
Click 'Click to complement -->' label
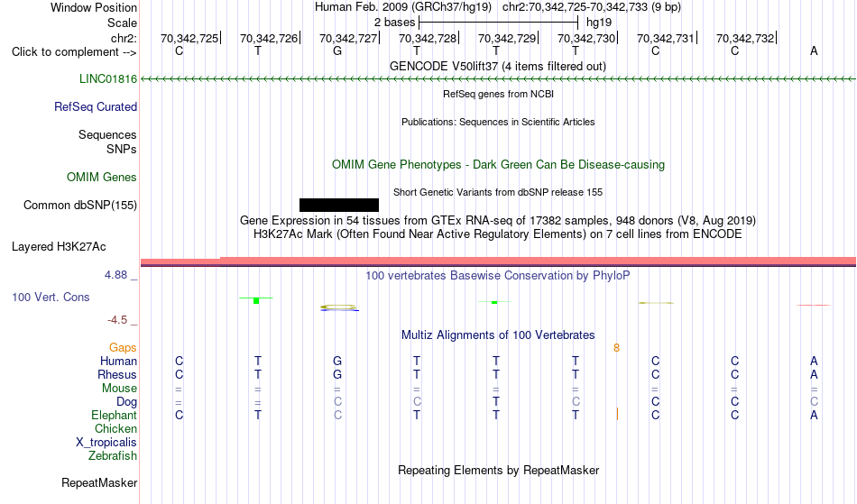pyautogui.click(x=74, y=52)
